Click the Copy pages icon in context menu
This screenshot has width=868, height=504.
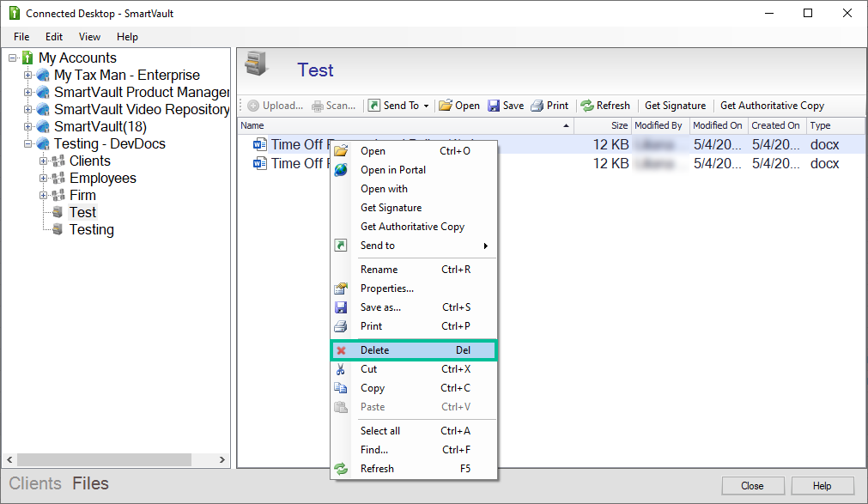tap(341, 388)
